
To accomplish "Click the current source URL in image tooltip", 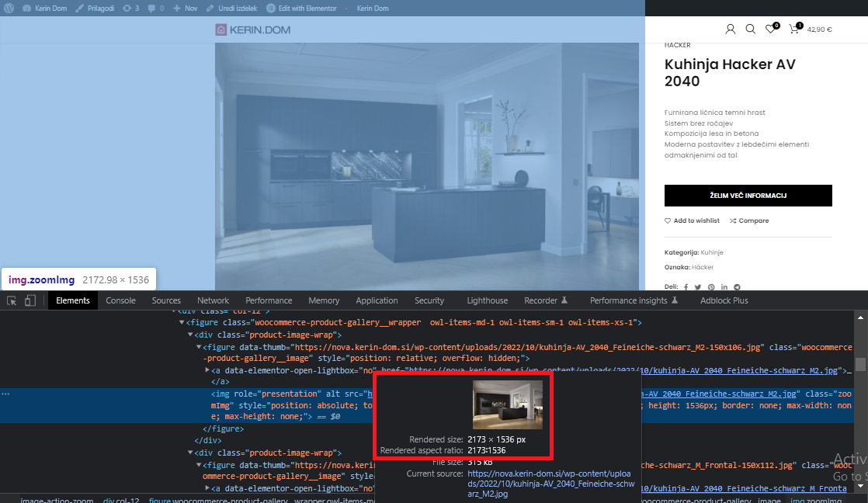I will [x=550, y=484].
